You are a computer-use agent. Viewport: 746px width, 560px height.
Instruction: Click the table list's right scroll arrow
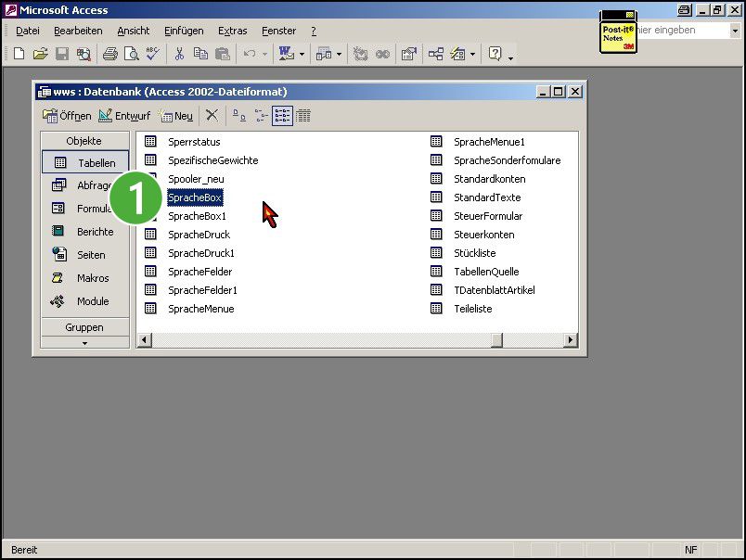tap(570, 340)
